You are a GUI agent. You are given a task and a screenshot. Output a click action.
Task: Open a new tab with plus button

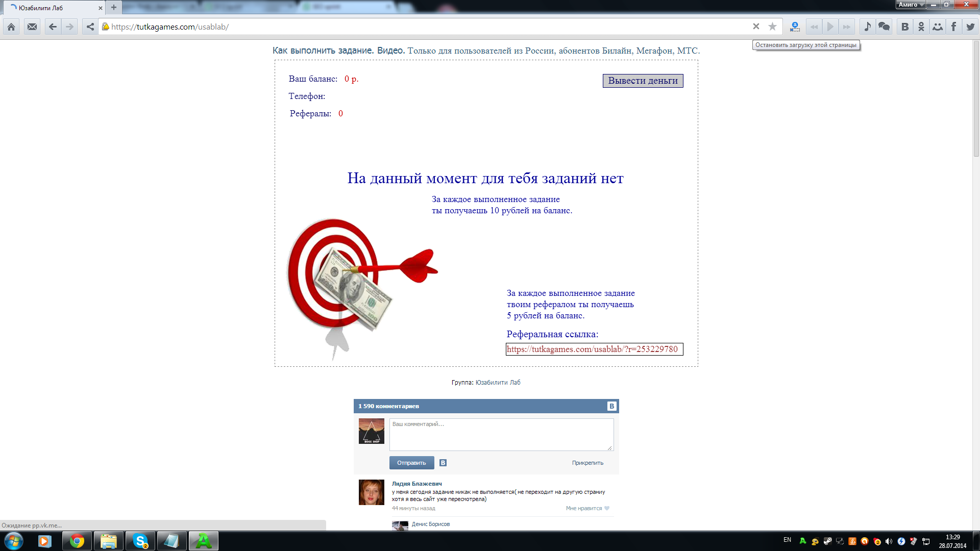coord(114,7)
